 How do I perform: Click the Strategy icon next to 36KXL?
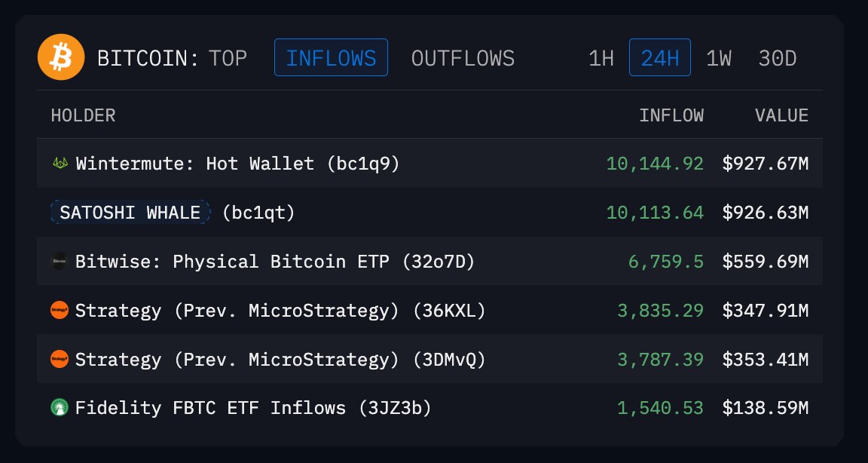60,310
